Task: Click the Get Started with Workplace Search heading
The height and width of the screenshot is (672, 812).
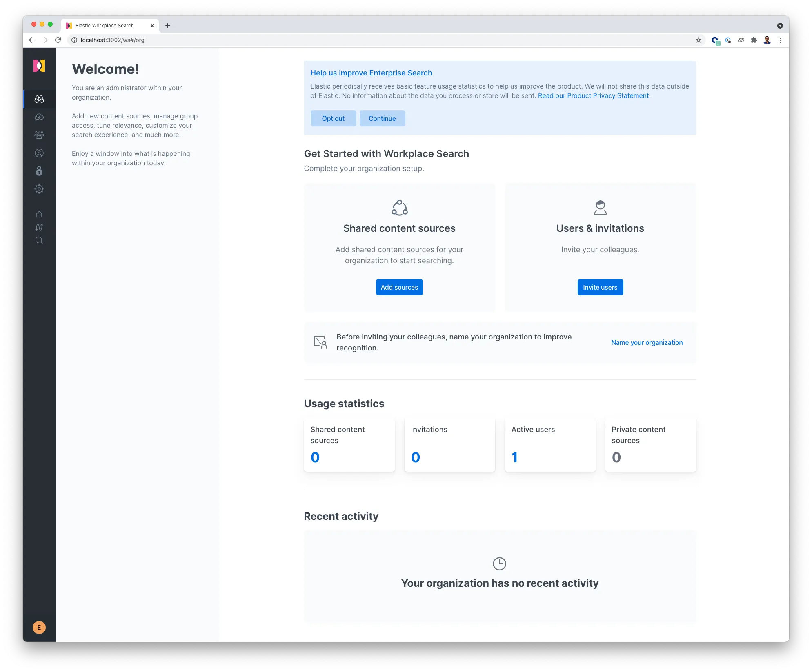Action: pyautogui.click(x=386, y=153)
